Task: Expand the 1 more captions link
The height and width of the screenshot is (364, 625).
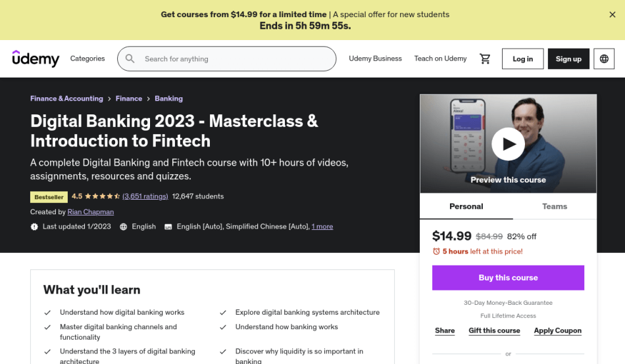Action: tap(322, 226)
